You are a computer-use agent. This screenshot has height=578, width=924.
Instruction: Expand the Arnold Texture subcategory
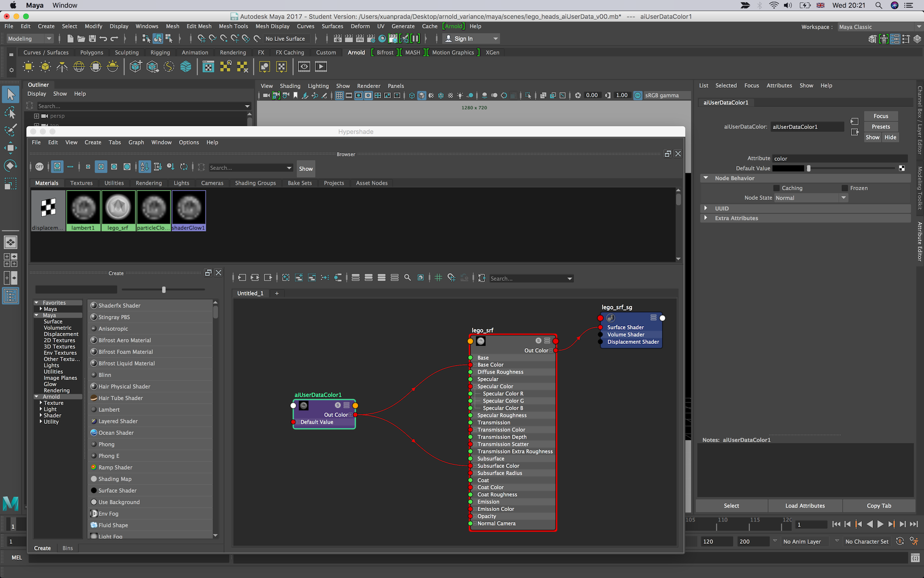pos(41,403)
